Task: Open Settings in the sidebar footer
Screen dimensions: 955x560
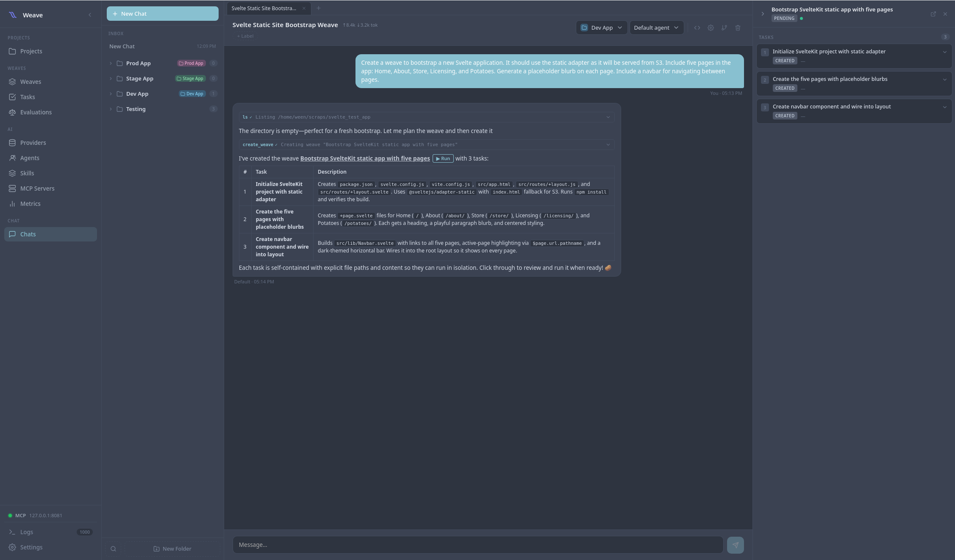Action: tap(50, 547)
